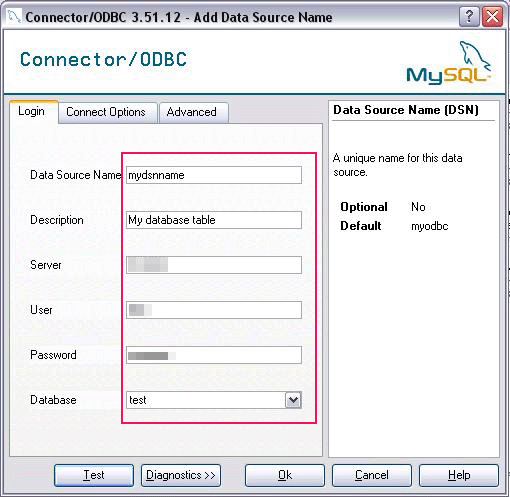Focus the Data Source Name field

pos(214,175)
